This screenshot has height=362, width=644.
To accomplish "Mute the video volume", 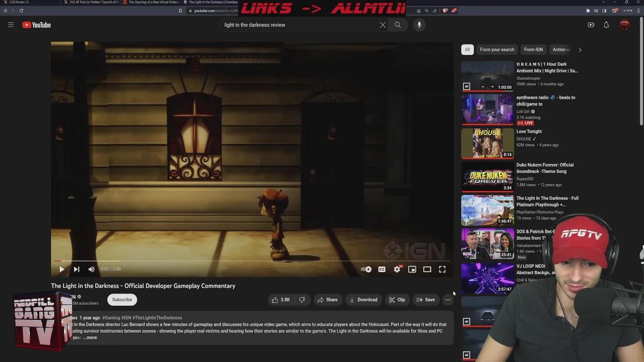I will (x=91, y=269).
